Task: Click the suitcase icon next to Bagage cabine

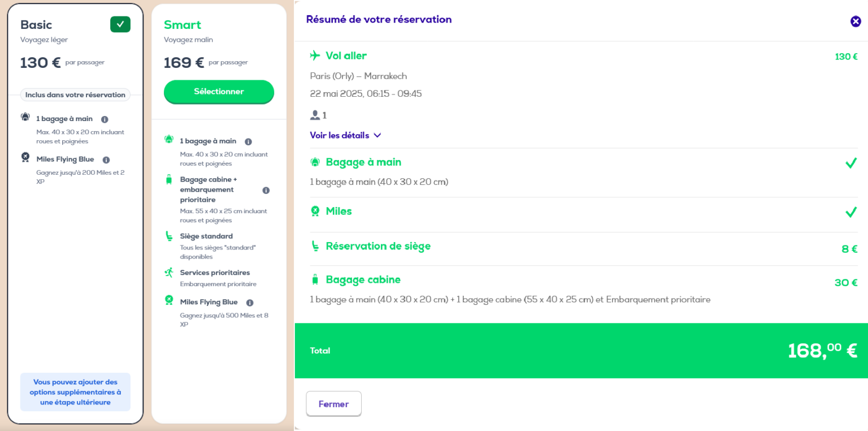Action: point(314,279)
